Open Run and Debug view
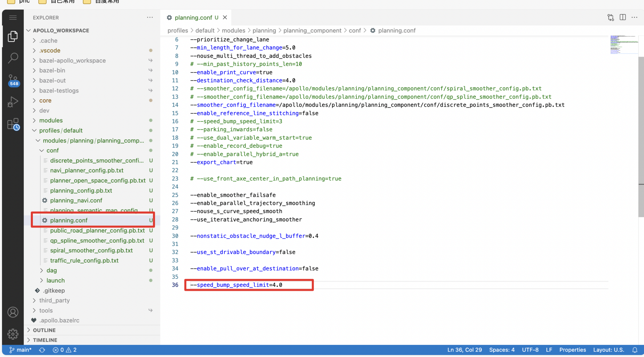 (13, 102)
